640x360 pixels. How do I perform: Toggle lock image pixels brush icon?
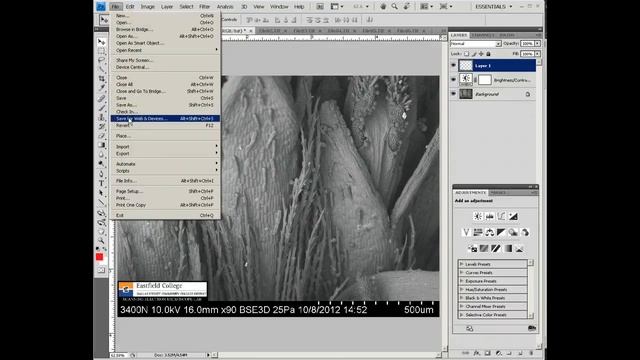click(x=474, y=53)
